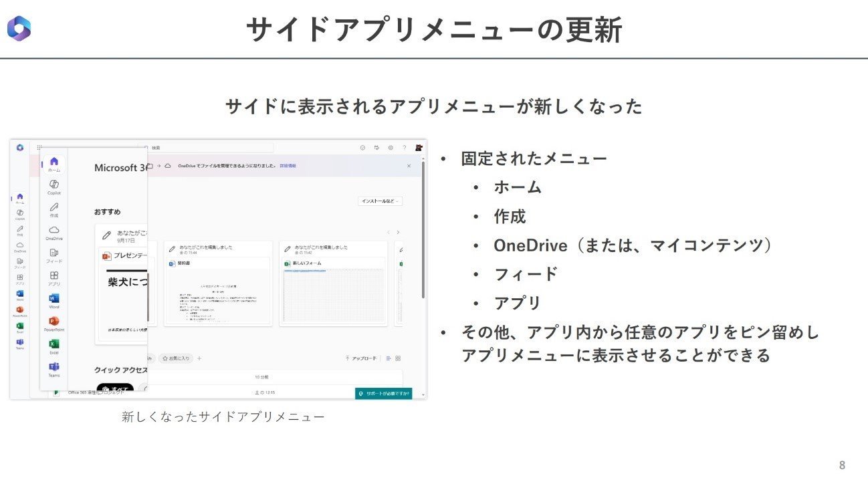Screen dimensions: 868x484
Task: Click Teams in the small left rail
Action: pos(20,344)
